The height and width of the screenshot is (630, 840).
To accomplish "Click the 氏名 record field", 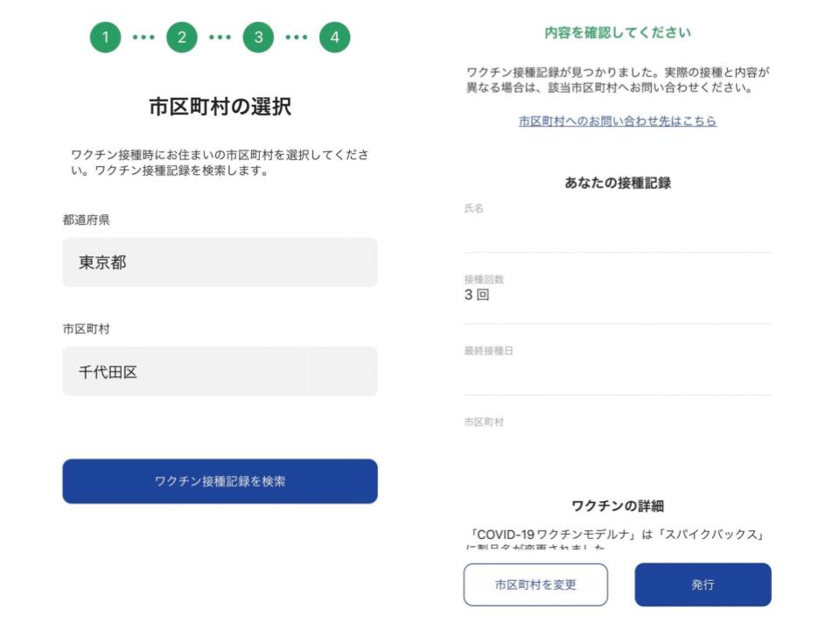I will tap(618, 227).
